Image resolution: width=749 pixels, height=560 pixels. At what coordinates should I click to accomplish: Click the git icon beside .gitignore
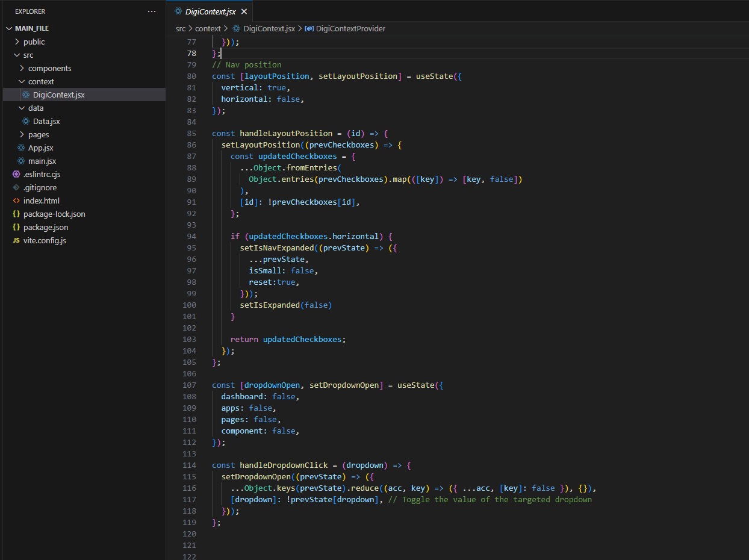click(x=16, y=187)
